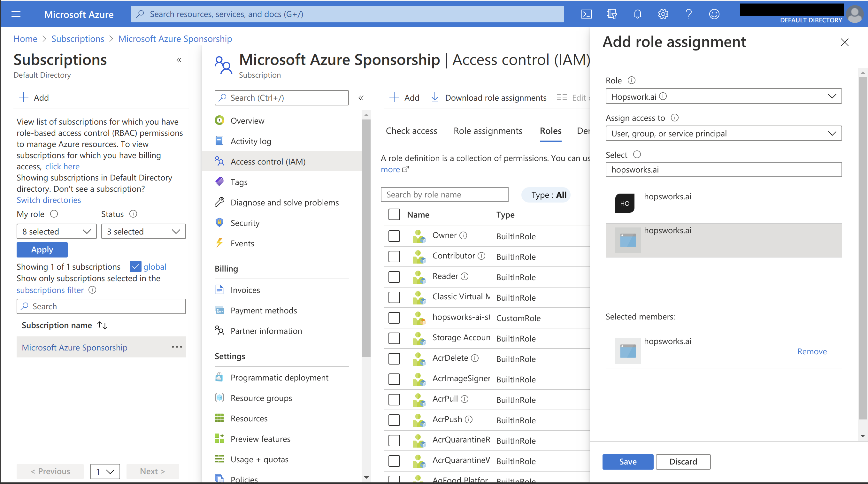Collapse the Subscriptions panel with double chevron
The width and height of the screenshot is (868, 484).
click(x=179, y=60)
